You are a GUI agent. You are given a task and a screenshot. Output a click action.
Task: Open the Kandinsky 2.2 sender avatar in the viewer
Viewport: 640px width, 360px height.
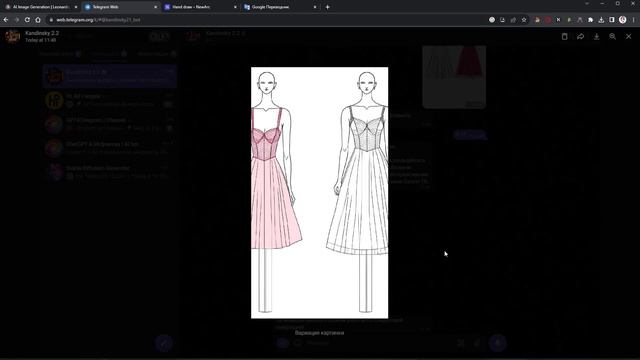click(13, 36)
